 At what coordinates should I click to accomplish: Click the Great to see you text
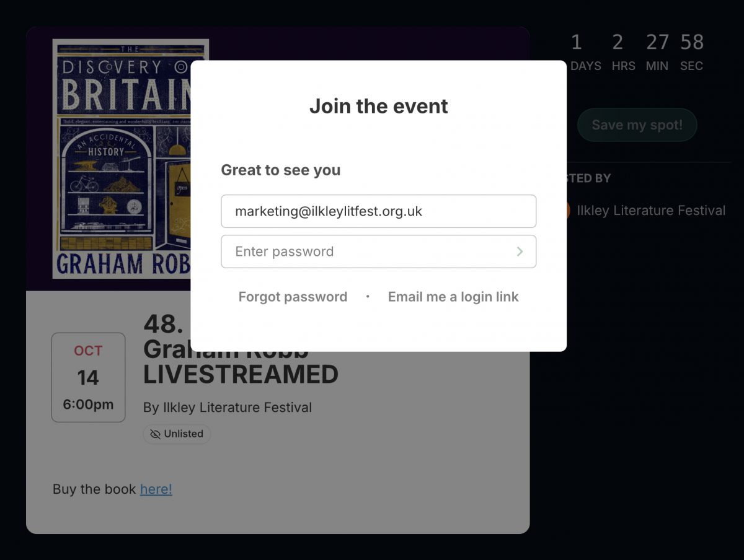coord(280,170)
